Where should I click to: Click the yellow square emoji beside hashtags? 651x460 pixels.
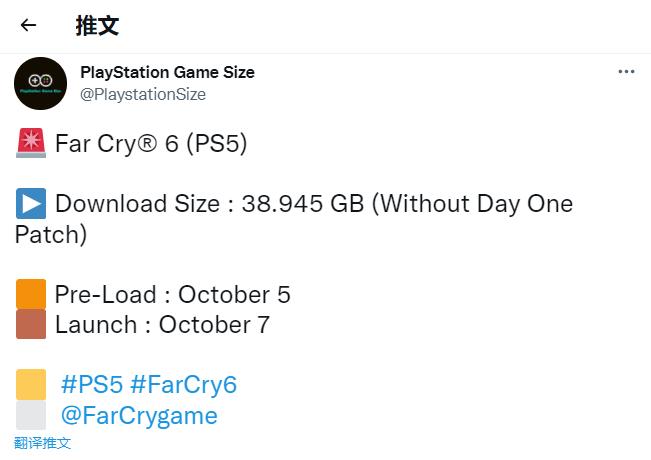click(31, 384)
